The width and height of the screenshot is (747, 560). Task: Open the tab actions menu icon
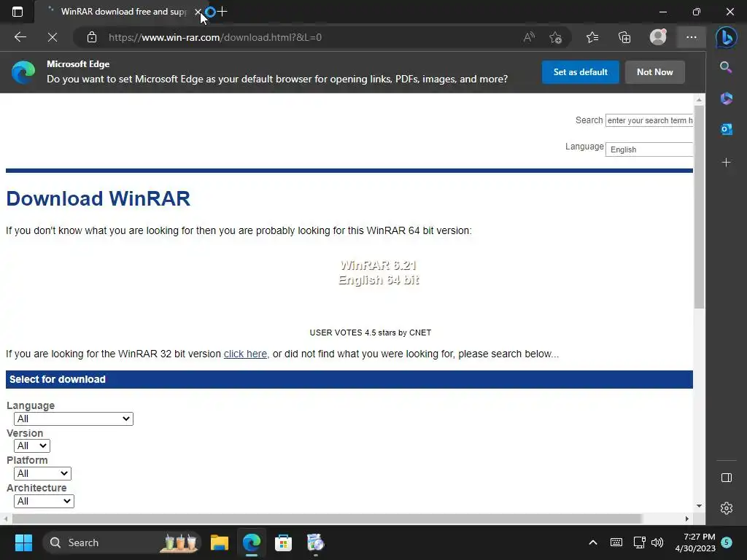(x=18, y=12)
